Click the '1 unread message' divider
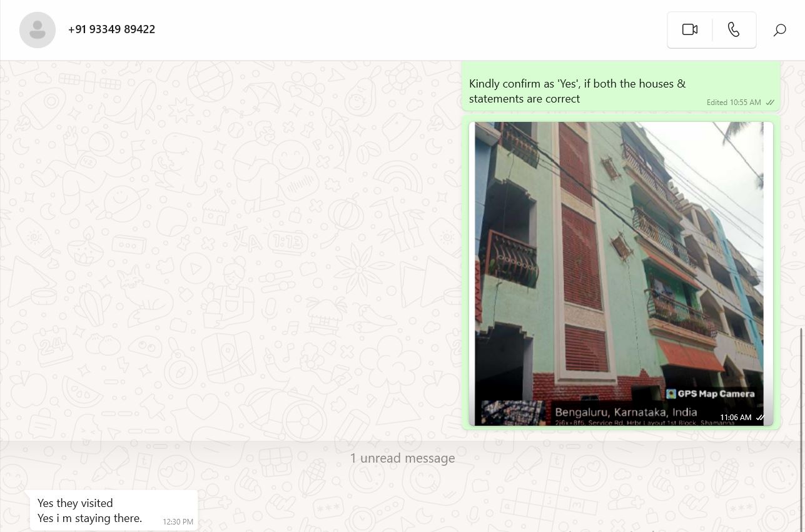The height and width of the screenshot is (532, 805). click(402, 458)
